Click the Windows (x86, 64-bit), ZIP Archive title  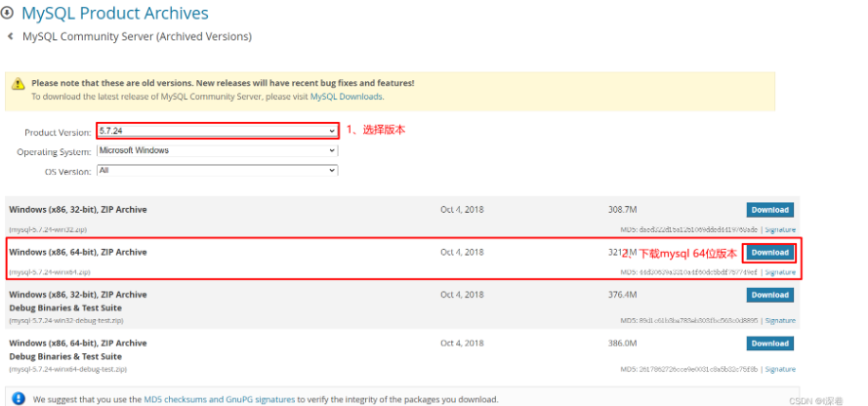pyautogui.click(x=78, y=252)
